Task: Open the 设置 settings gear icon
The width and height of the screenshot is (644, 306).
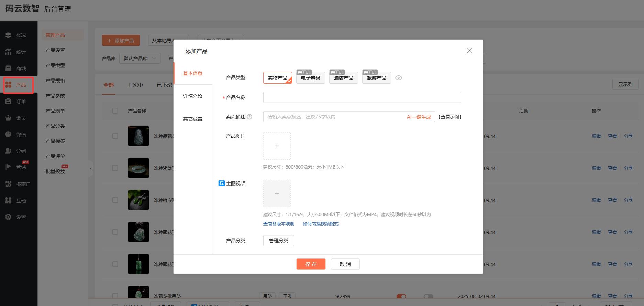Action: point(8,217)
